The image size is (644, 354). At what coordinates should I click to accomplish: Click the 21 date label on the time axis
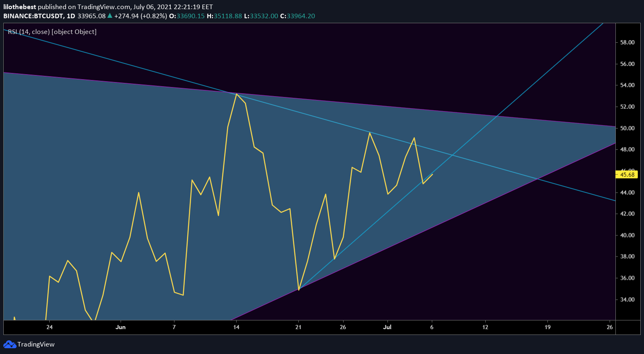pyautogui.click(x=298, y=327)
